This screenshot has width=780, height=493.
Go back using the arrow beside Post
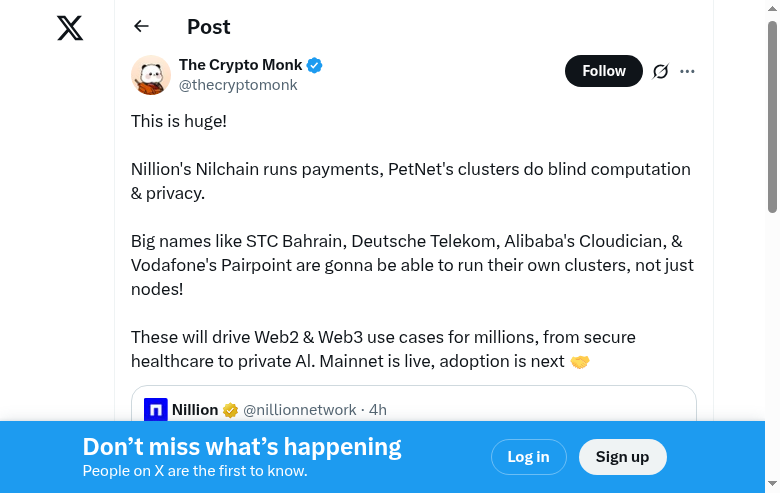[x=141, y=27]
